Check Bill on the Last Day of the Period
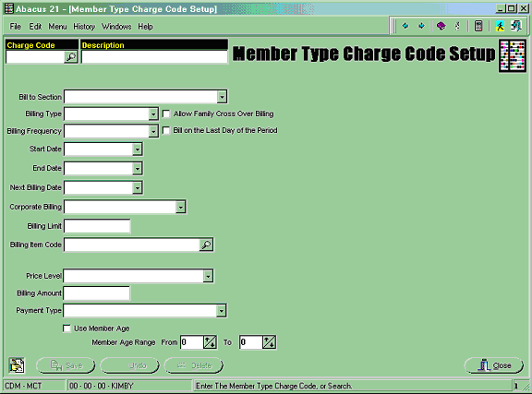Viewport: 532px width, 394px height. pos(166,130)
